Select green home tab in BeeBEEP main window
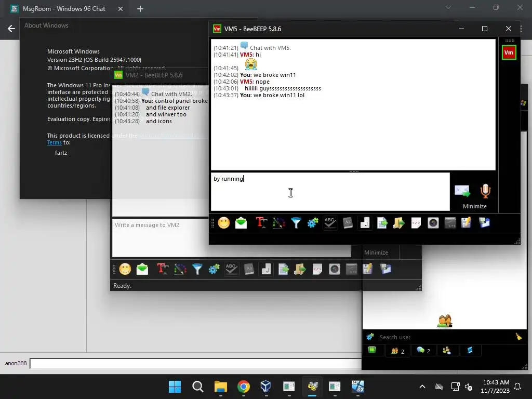Viewport: 532px width, 399px height. pos(372,350)
